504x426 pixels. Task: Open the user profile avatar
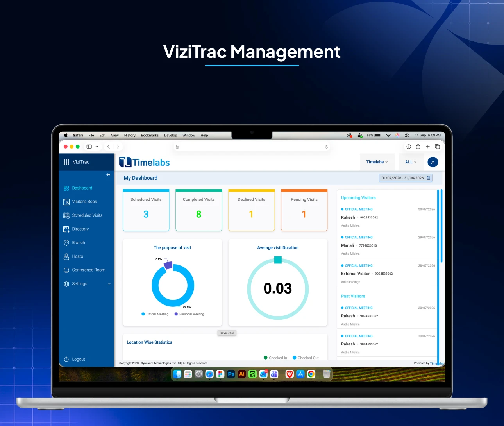coord(433,162)
